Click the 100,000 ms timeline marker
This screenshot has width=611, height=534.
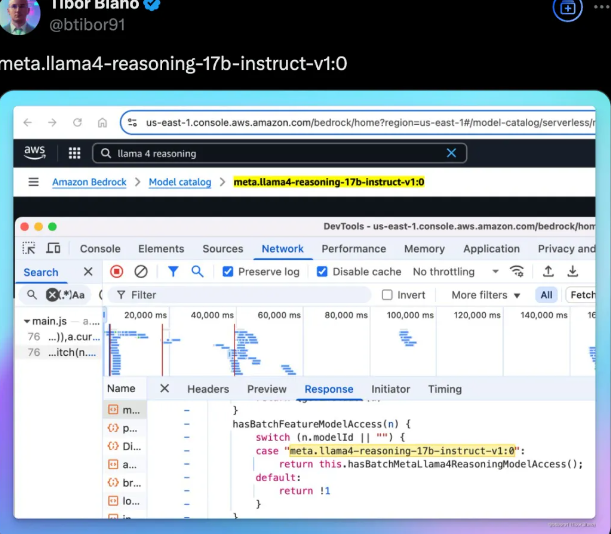(x=410, y=315)
